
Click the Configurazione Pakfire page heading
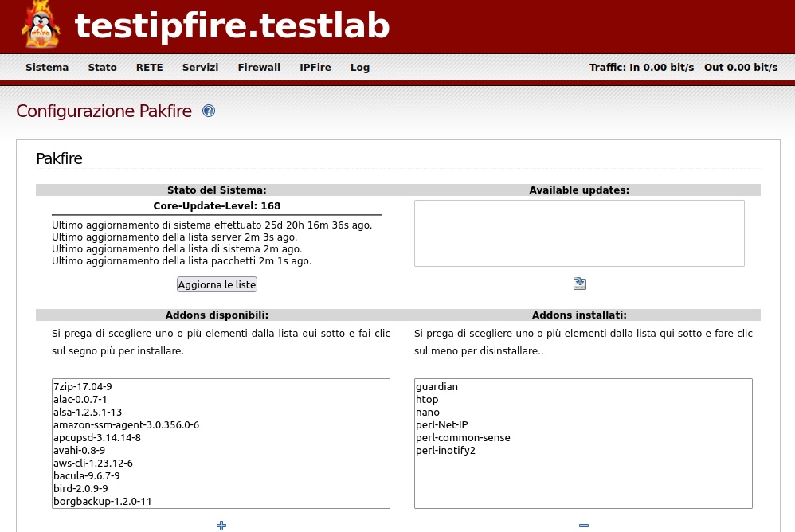coord(104,111)
